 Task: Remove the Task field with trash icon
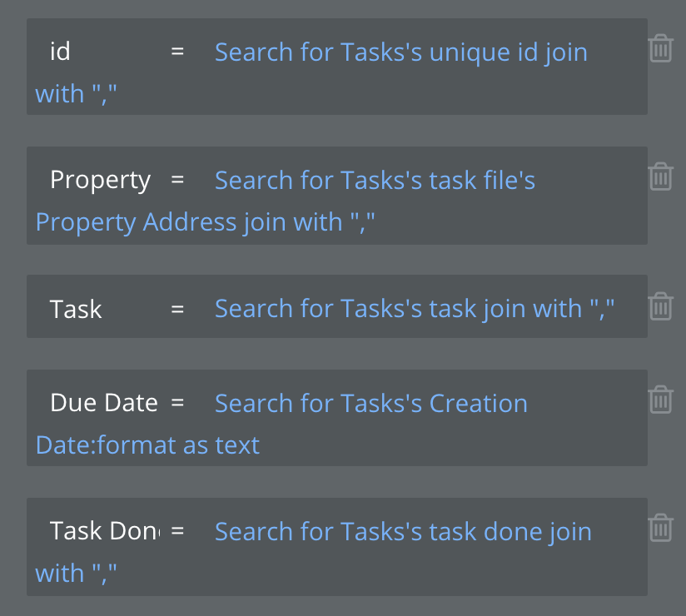(x=661, y=306)
